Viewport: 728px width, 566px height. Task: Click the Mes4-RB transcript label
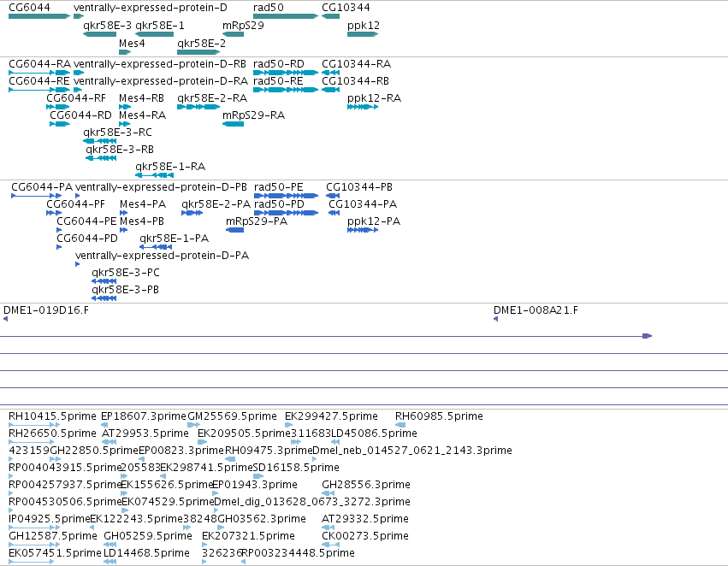142,97
